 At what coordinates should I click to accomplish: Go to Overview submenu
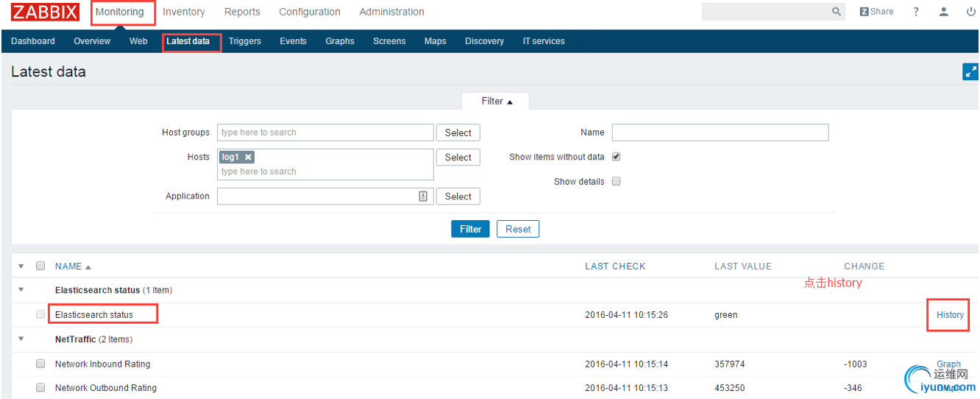(92, 41)
